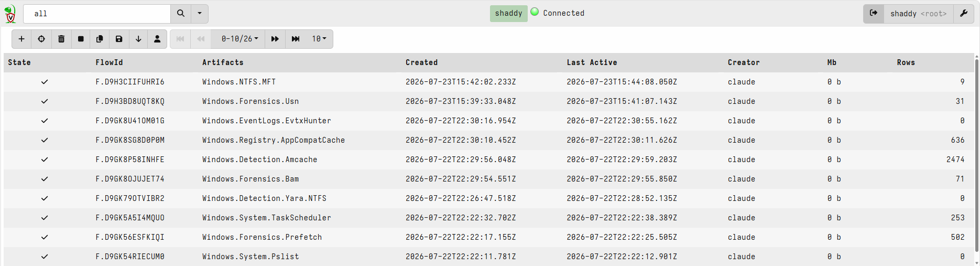Viewport: 980px width, 266px height.
Task: Open the page size 10 dropdown
Action: (319, 39)
